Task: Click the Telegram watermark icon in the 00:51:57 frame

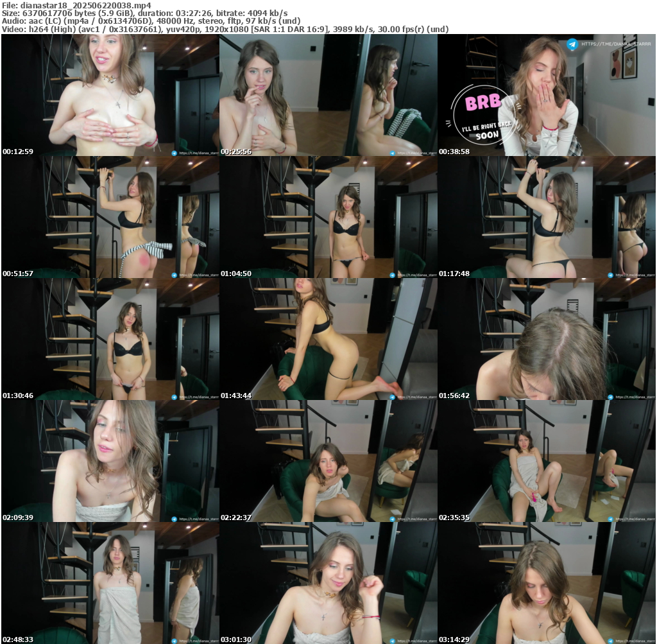Action: [174, 275]
